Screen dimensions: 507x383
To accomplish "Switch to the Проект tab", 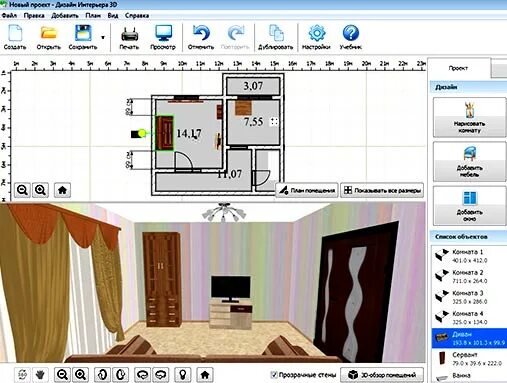I will click(x=458, y=68).
